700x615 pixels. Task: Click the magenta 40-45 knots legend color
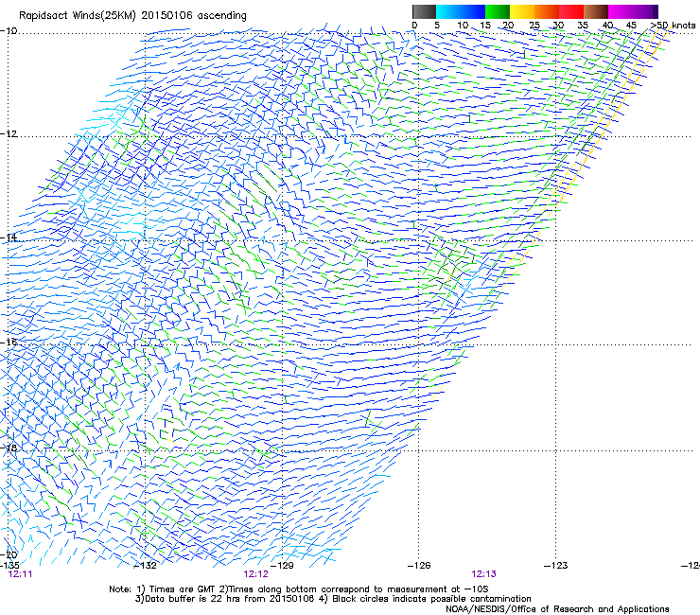621,11
